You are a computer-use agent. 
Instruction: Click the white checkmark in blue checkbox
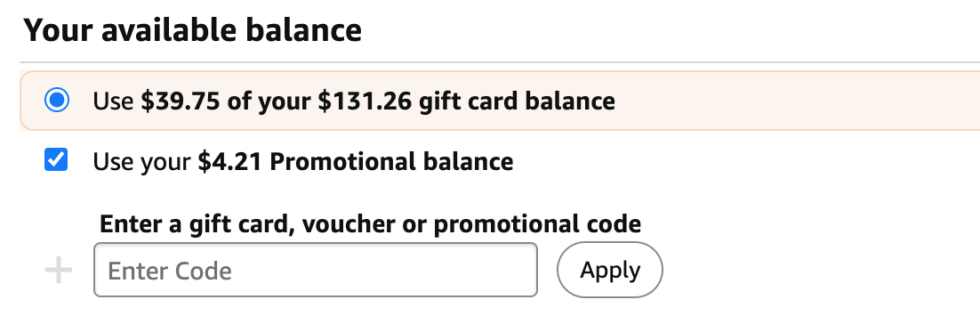56,159
